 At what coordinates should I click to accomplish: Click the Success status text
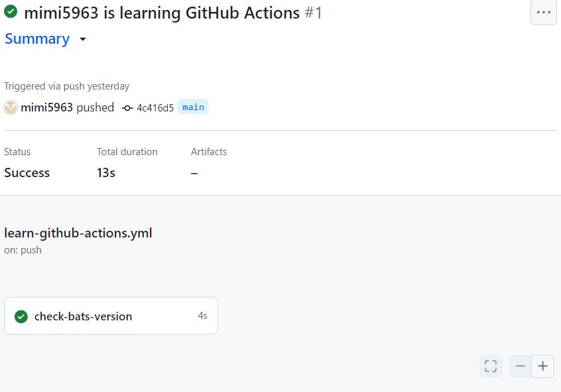(x=27, y=173)
